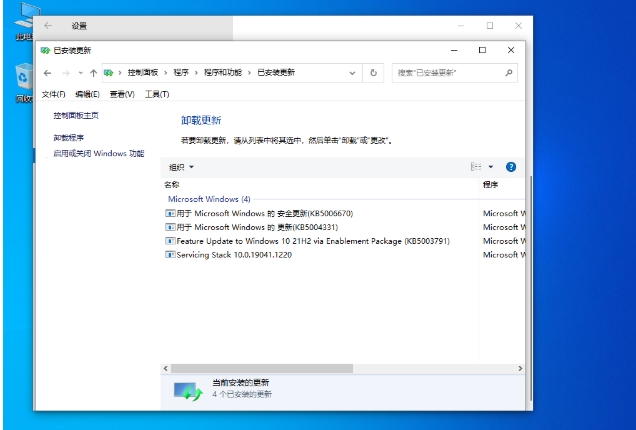Click the horizontal scrollbar right arrow
Viewport: 636px width, 430px height.
click(x=520, y=368)
